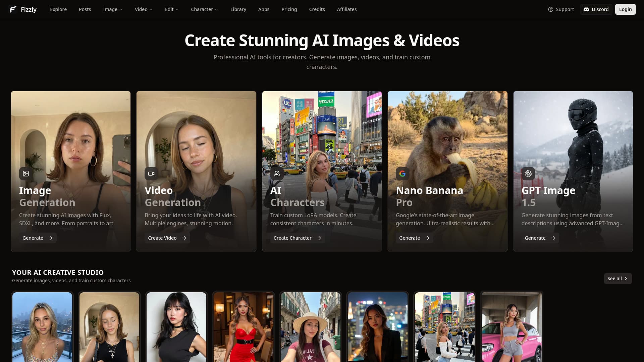
Task: Open the Edit dropdown in navigation
Action: 171,9
